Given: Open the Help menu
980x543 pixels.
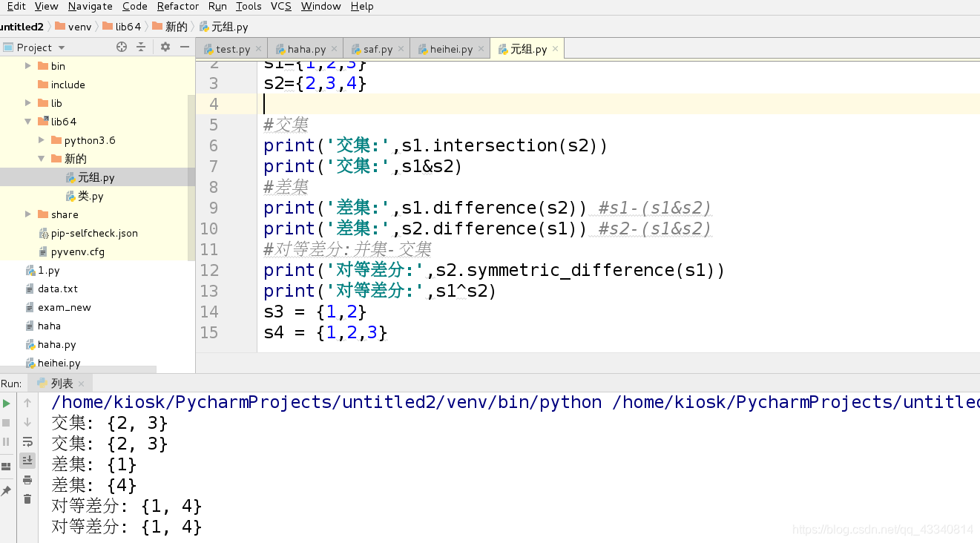Looking at the screenshot, I should (x=362, y=6).
